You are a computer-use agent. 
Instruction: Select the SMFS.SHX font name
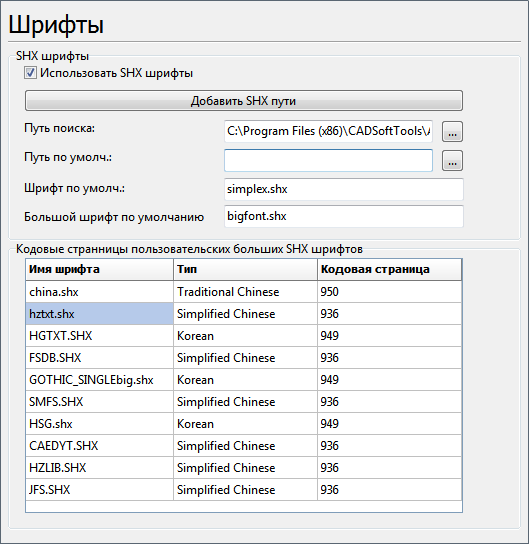pyautogui.click(x=99, y=402)
